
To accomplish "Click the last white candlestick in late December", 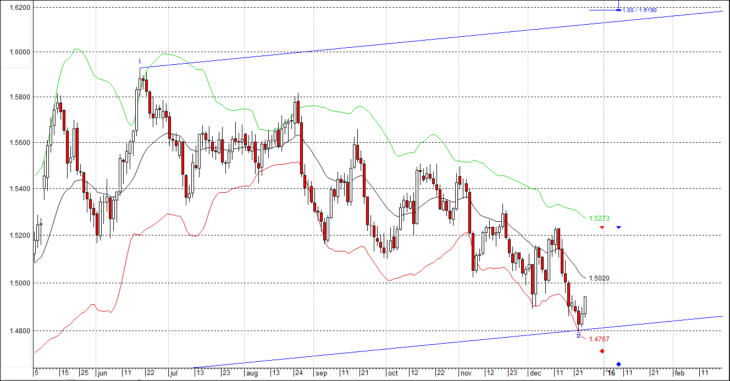I will pyautogui.click(x=585, y=305).
